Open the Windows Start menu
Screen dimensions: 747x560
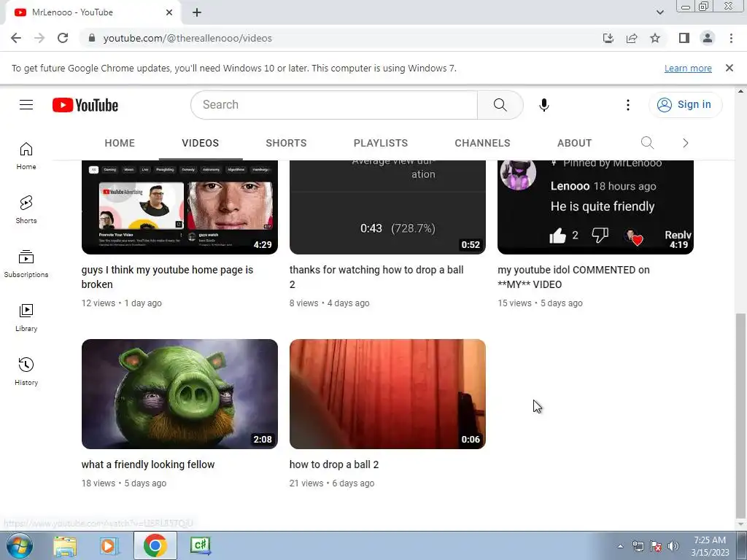[20, 545]
